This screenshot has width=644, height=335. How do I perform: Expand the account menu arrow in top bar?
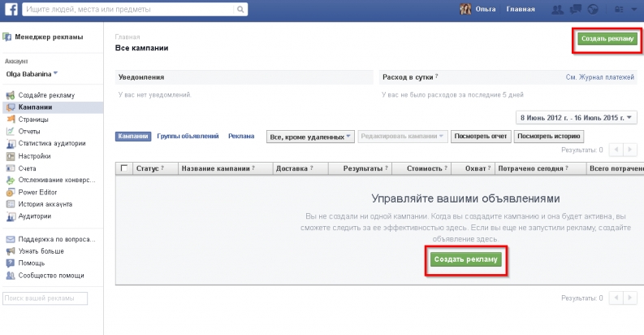633,10
